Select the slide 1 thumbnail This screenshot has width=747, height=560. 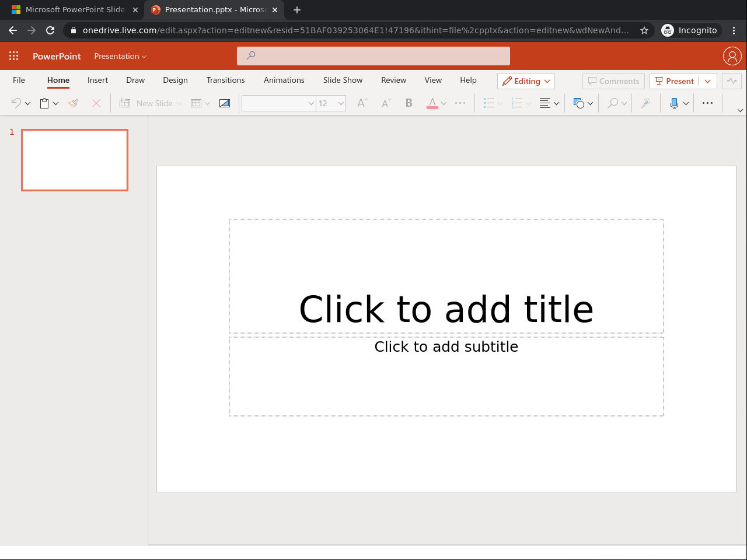75,160
